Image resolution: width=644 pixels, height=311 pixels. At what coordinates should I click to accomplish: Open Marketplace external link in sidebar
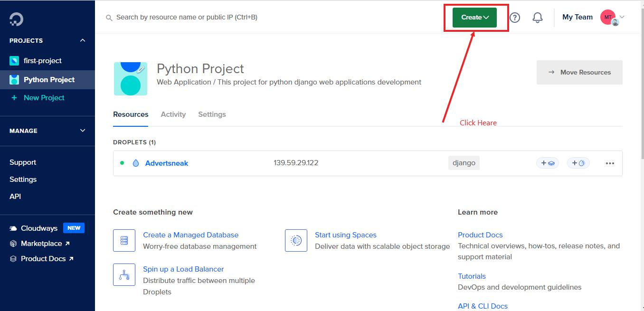(45, 244)
